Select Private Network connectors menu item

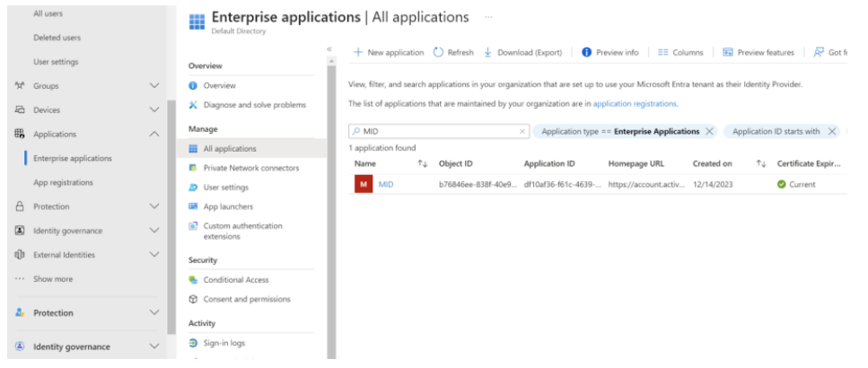(x=250, y=168)
